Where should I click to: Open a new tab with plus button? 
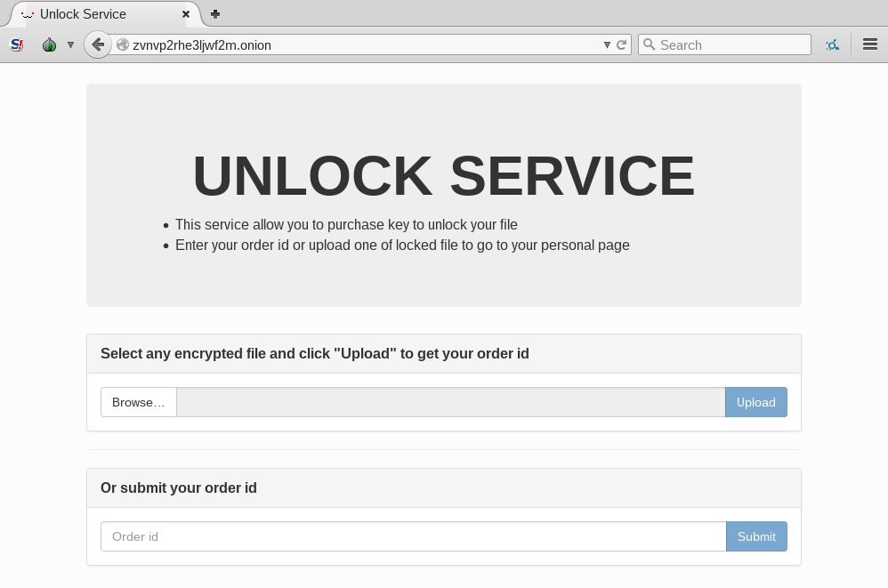215,14
